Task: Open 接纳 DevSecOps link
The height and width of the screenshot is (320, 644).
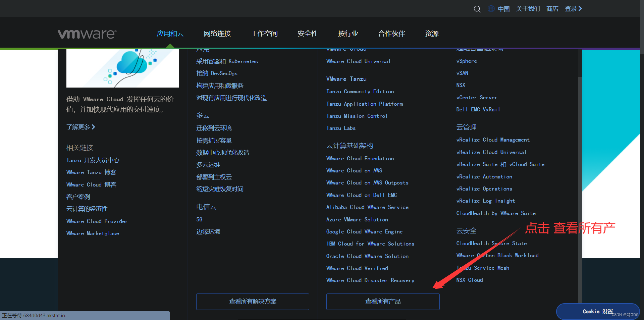Action: click(x=217, y=73)
